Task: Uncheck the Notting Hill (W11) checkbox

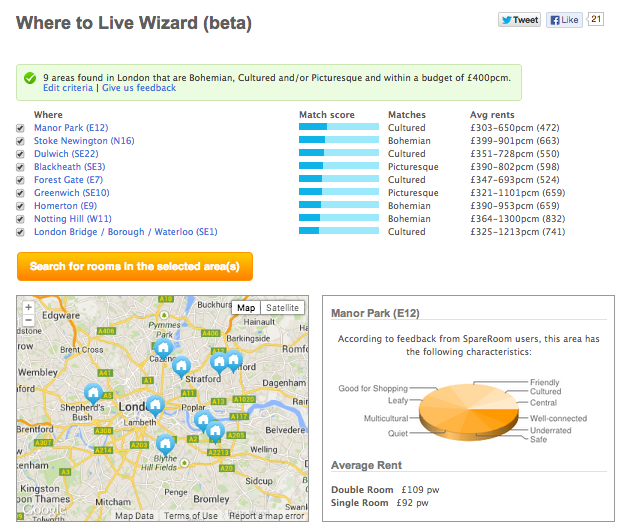Action: click(20, 219)
